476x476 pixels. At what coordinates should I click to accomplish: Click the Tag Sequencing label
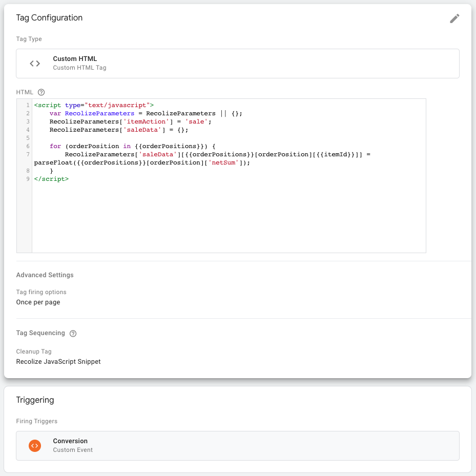click(x=40, y=333)
